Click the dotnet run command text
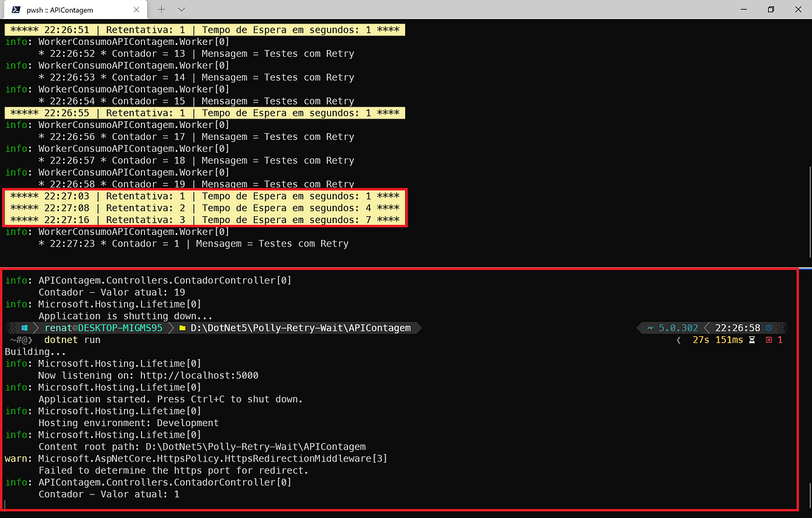 74,340
